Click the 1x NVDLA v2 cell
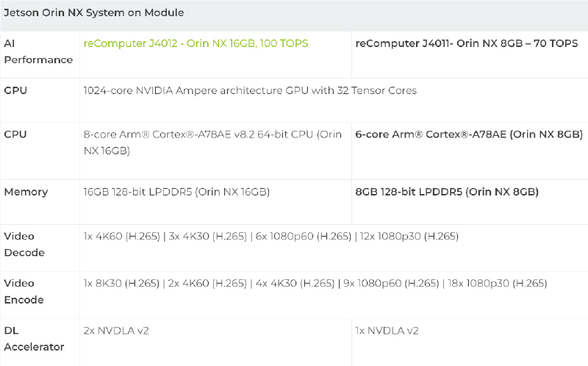The height and width of the screenshot is (366, 588). tap(387, 330)
